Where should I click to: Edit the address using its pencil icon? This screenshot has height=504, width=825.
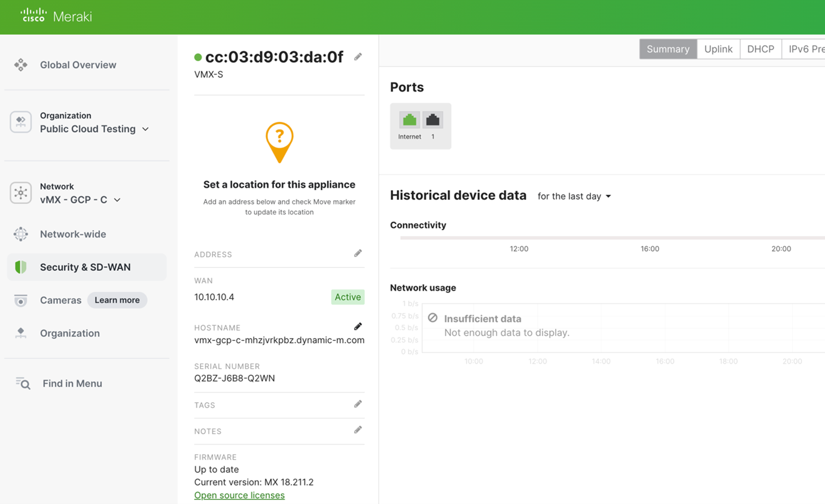tap(358, 253)
